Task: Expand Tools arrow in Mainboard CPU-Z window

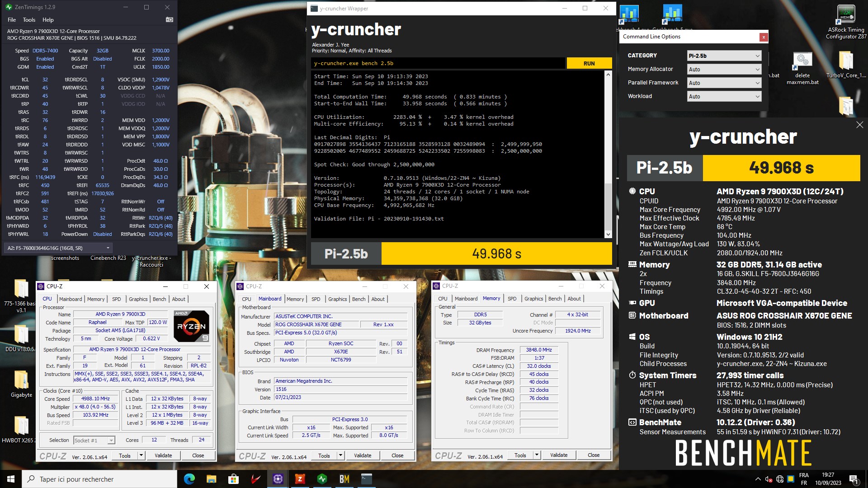Action: coord(340,455)
